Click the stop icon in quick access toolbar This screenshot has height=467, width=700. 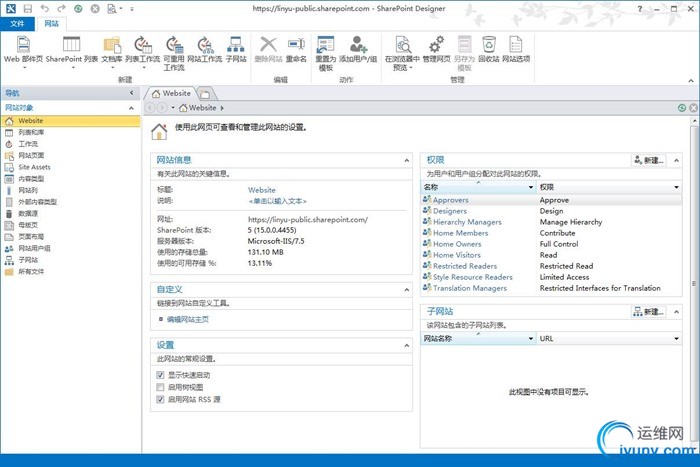pos(95,8)
